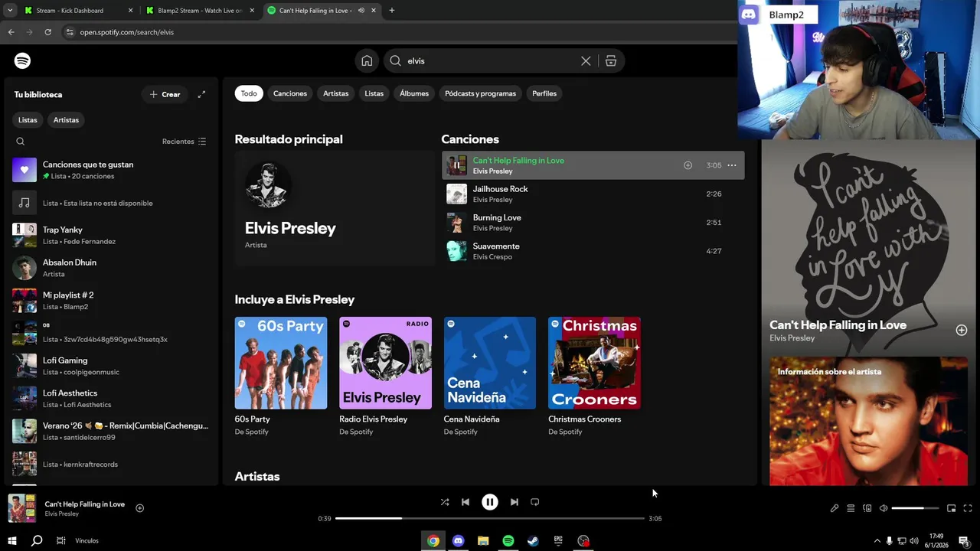Viewport: 980px width, 551px height.
Task: Select the Pódcasts y programas filter
Action: tap(480, 93)
